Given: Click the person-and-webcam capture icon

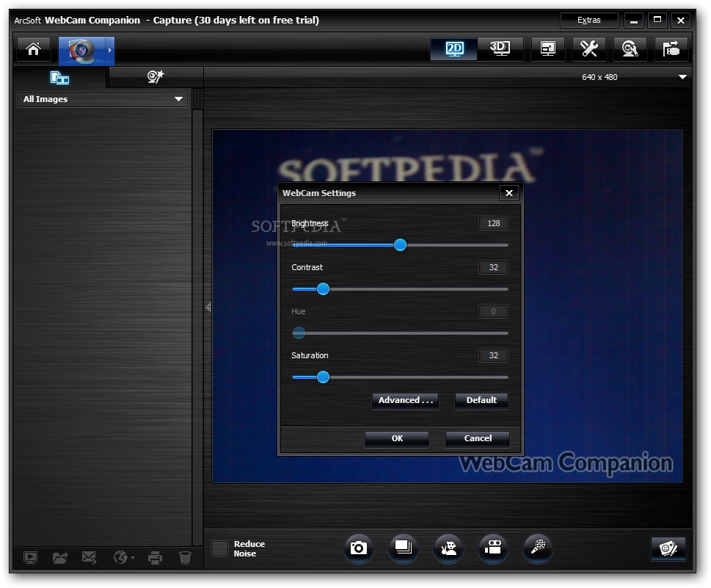Looking at the screenshot, I should coord(448,548).
